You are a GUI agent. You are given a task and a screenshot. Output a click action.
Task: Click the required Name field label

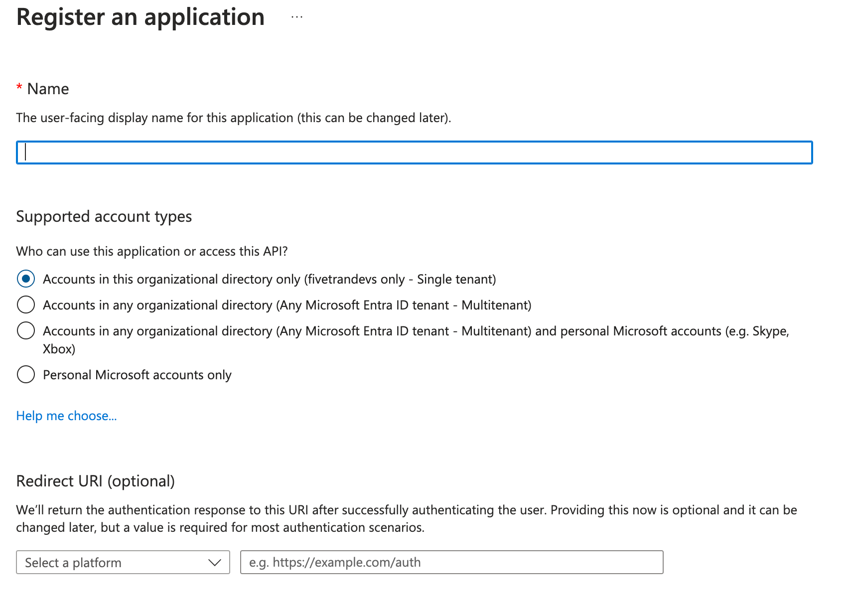(x=43, y=89)
